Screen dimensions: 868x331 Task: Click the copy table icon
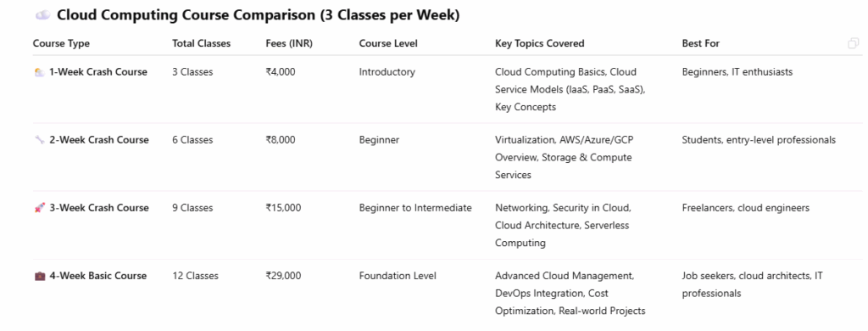[853, 43]
